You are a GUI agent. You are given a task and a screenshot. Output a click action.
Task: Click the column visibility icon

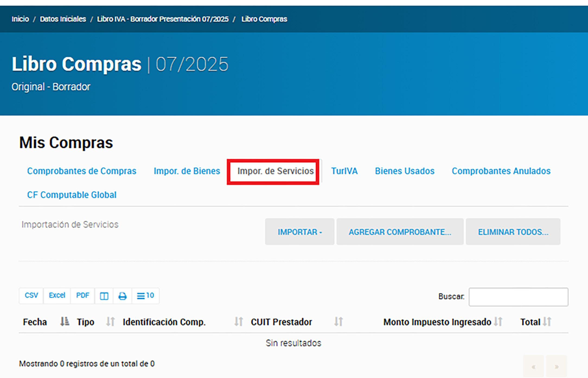[x=104, y=296]
